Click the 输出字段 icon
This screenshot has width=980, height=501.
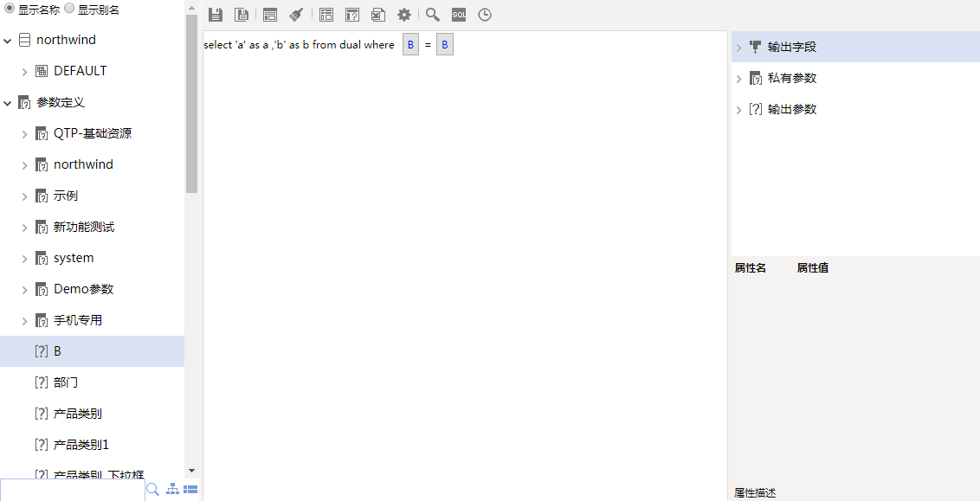pyautogui.click(x=756, y=47)
